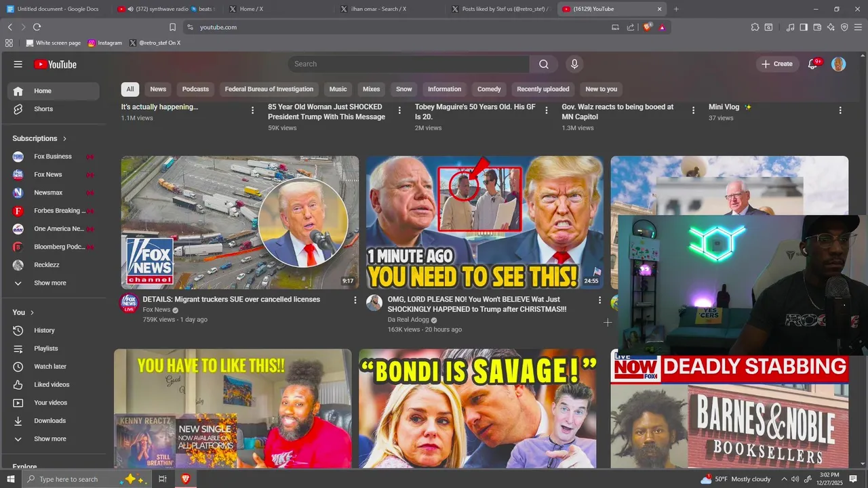Expand the You section chevron
Image resolution: width=868 pixels, height=488 pixels.
tap(32, 312)
